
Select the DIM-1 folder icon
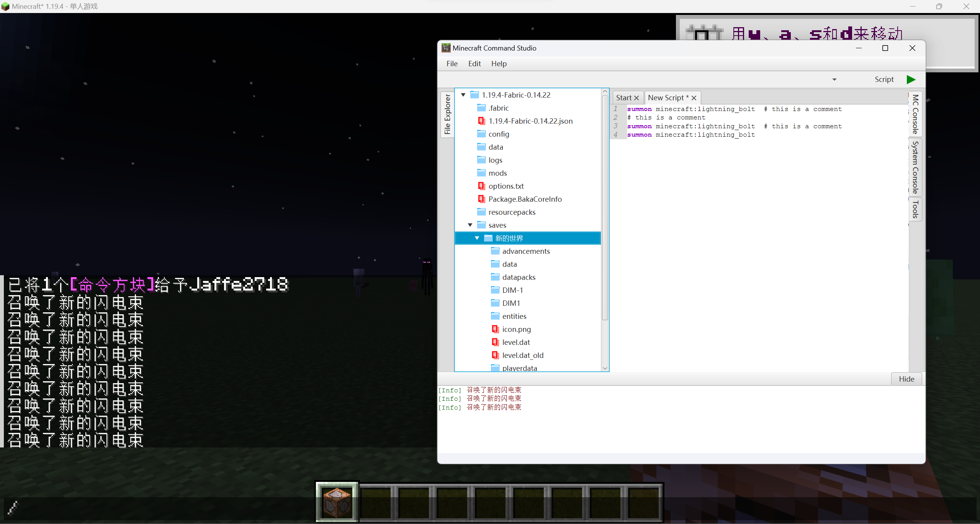495,290
